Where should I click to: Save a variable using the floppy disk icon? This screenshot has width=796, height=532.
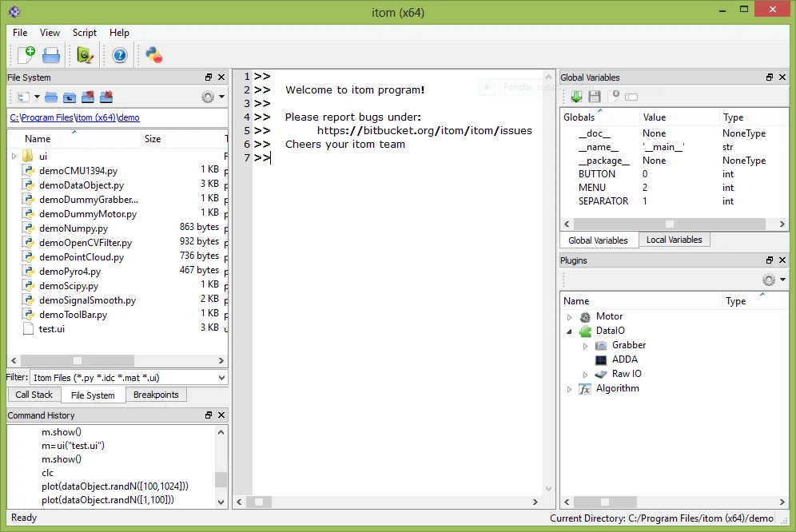595,96
